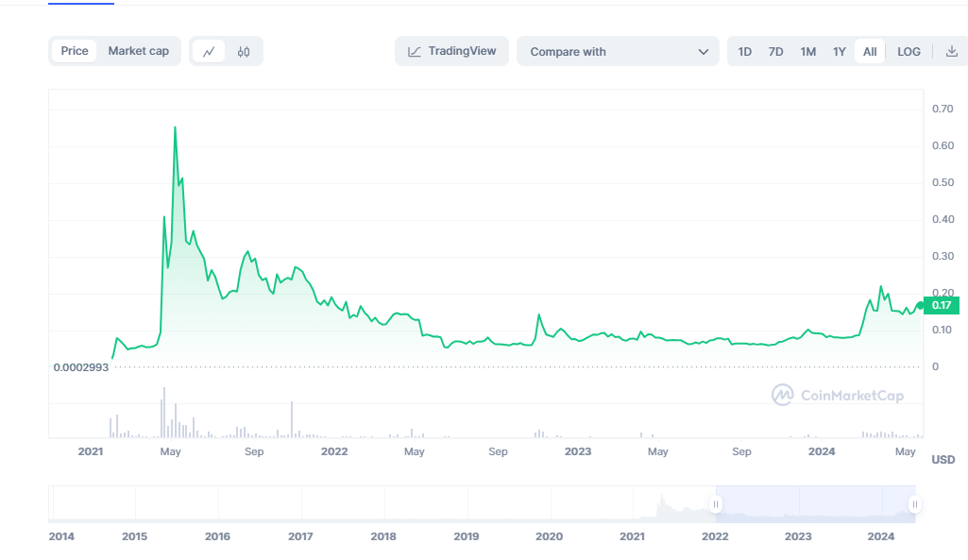This screenshot has width=968, height=560.
Task: Select the All time range
Action: pyautogui.click(x=870, y=52)
